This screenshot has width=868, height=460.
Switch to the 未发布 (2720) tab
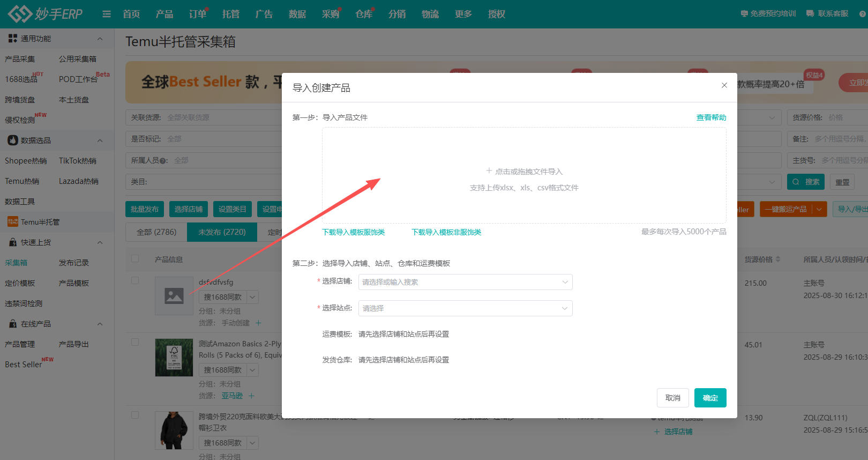222,232
